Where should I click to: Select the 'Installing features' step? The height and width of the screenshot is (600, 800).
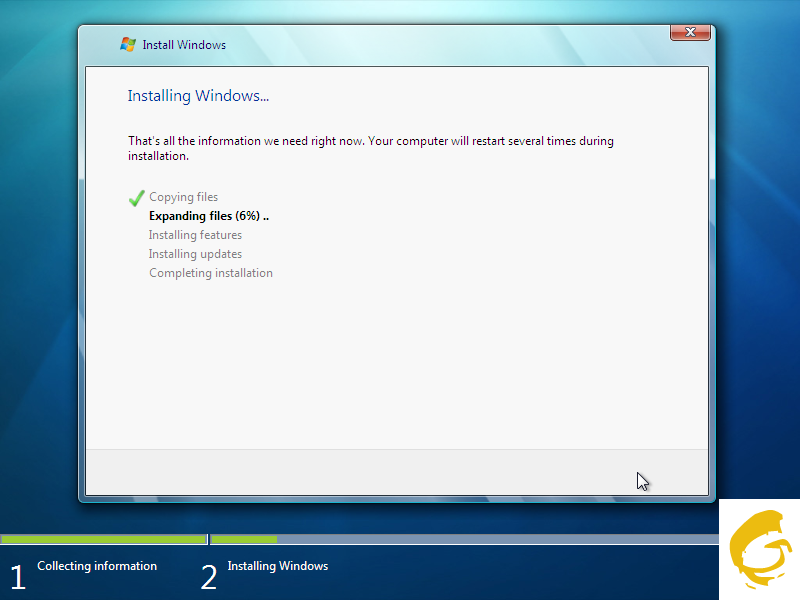[195, 235]
